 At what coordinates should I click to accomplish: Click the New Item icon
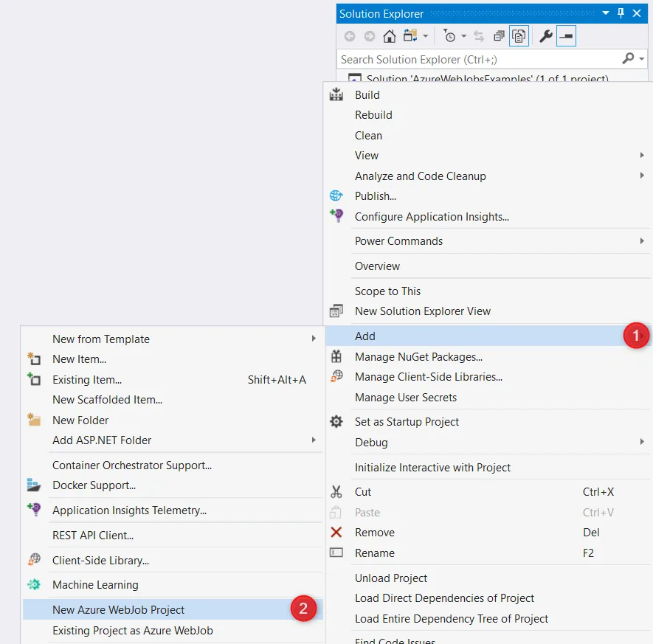pos(34,359)
